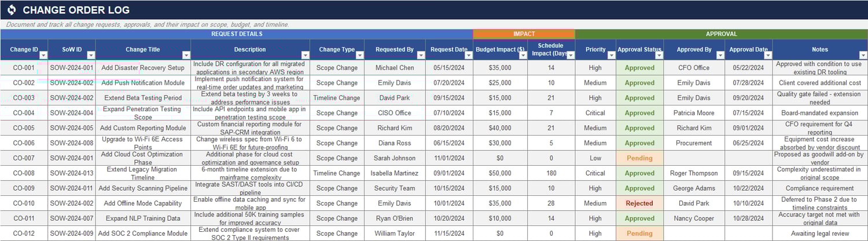Open the Description column filter dropdown
This screenshot has height=241, width=868.
pyautogui.click(x=305, y=55)
